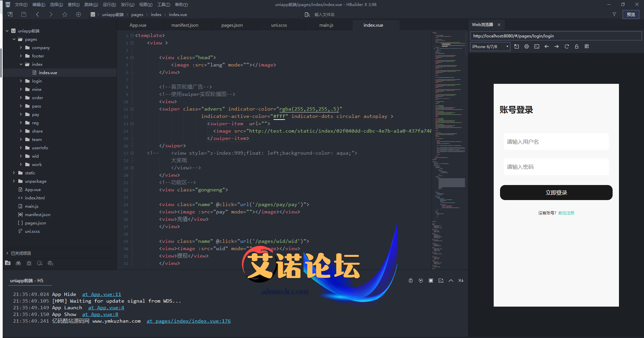
Task: Open manifest.json in the project tree
Action: pyautogui.click(x=37, y=215)
